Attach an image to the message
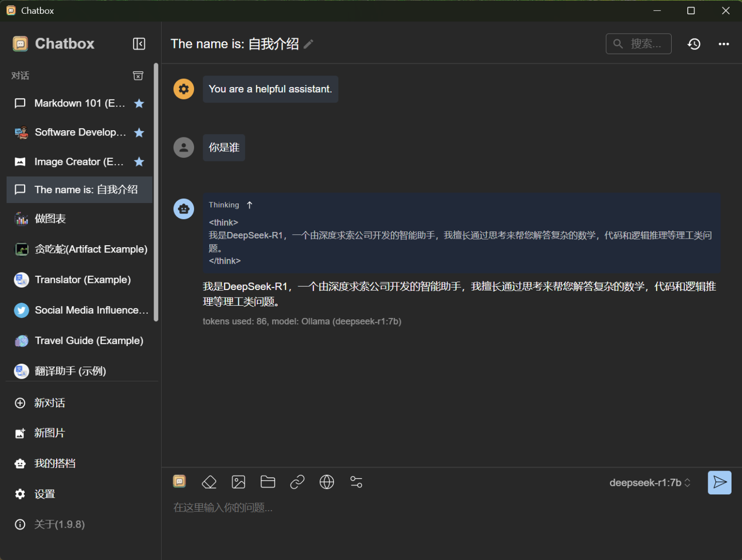This screenshot has height=560, width=742. [238, 482]
